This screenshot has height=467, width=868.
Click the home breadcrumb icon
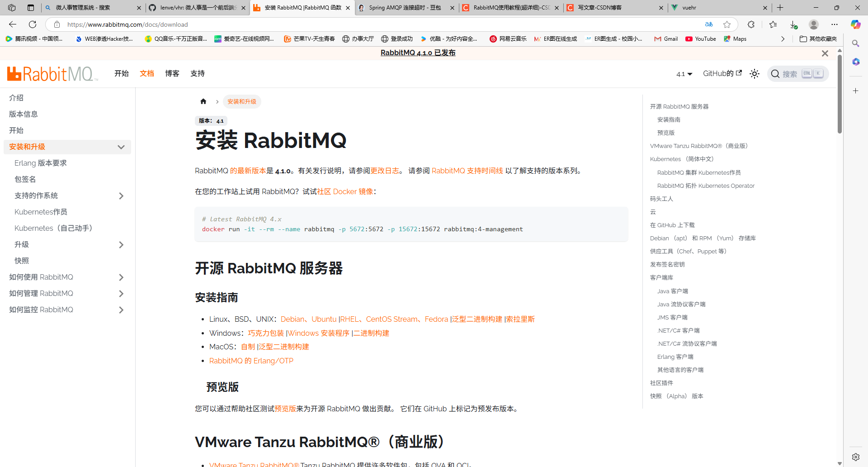pyautogui.click(x=203, y=101)
